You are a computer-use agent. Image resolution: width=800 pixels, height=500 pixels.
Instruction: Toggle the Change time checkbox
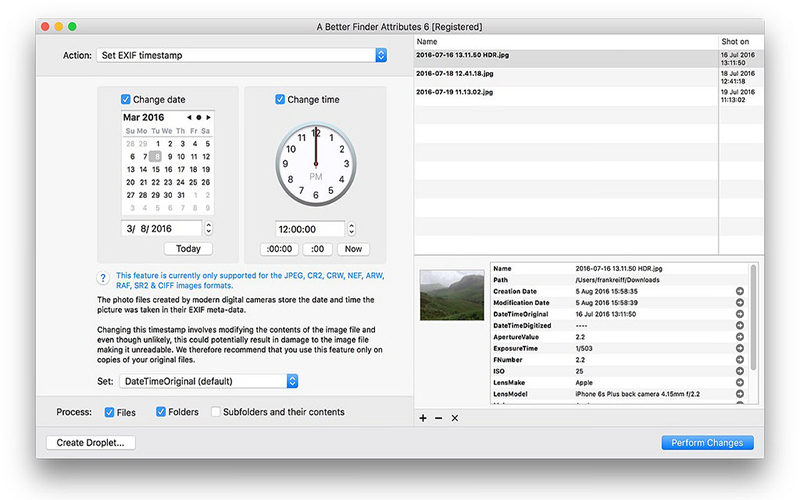point(280,99)
